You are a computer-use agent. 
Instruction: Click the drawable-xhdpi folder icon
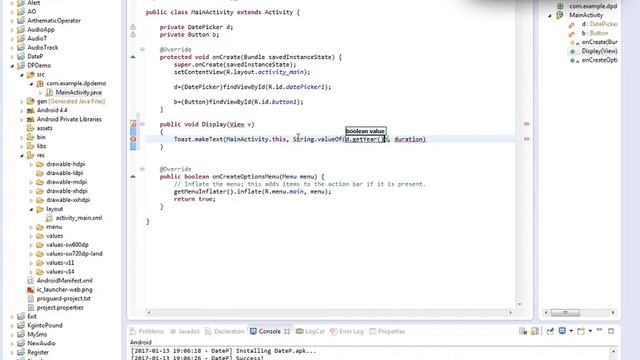40,191
